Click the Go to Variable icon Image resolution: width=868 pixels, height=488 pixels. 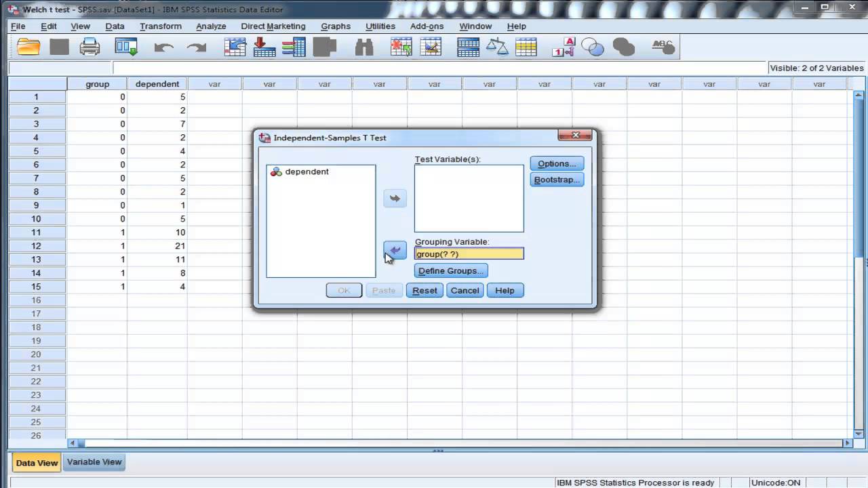tap(264, 47)
